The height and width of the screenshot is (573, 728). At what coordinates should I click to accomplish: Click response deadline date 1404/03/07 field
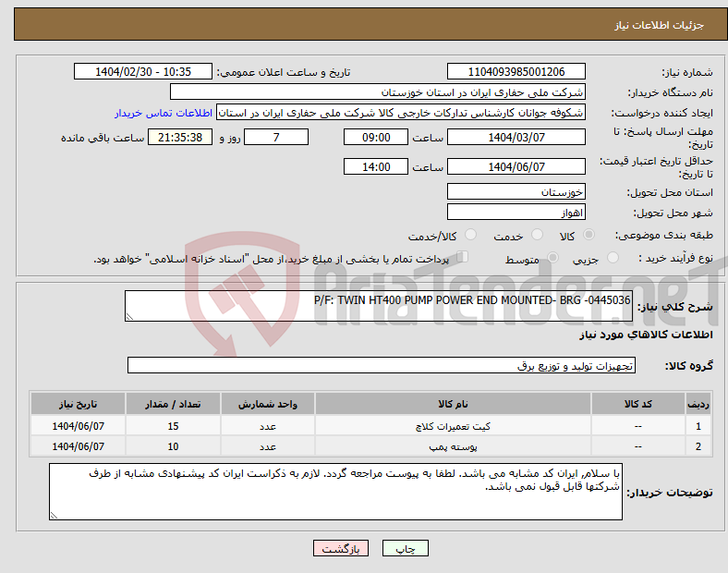click(516, 137)
